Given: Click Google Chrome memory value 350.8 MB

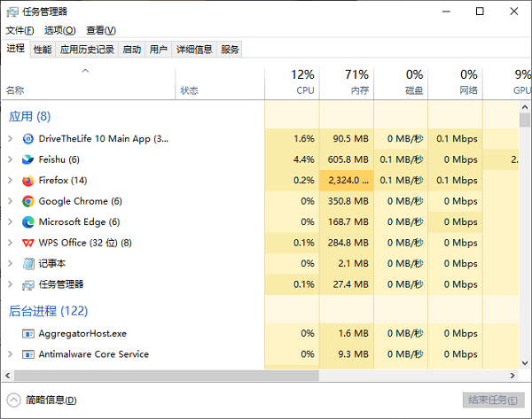Looking at the screenshot, I should pyautogui.click(x=348, y=201).
